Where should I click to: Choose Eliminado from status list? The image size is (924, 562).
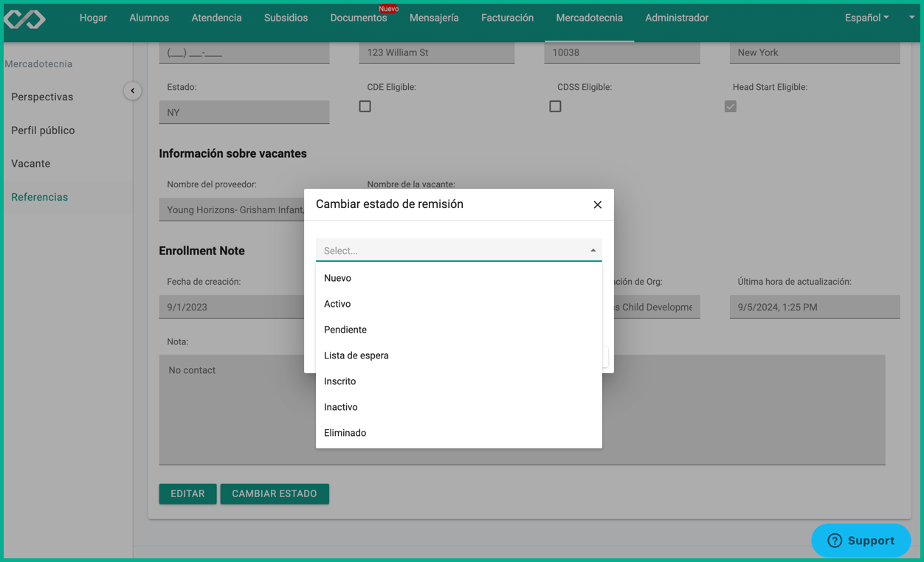[459, 433]
